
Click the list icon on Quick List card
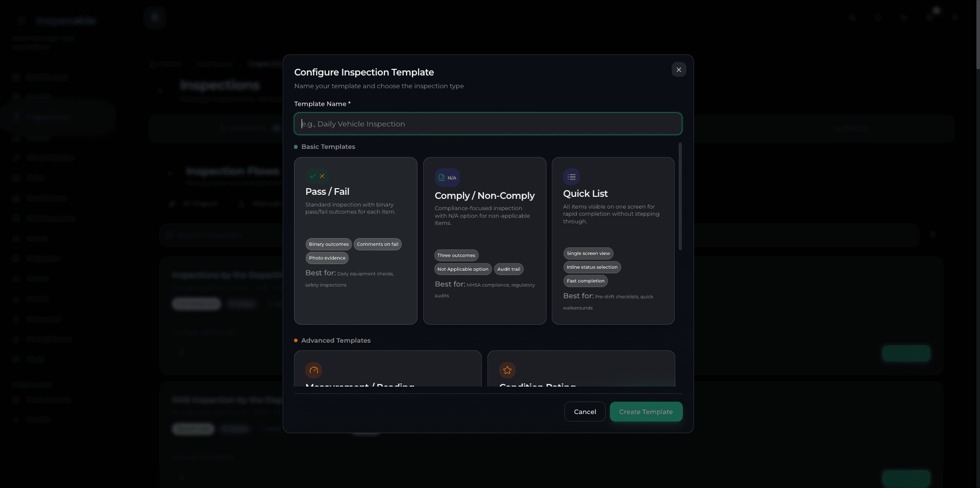[572, 177]
